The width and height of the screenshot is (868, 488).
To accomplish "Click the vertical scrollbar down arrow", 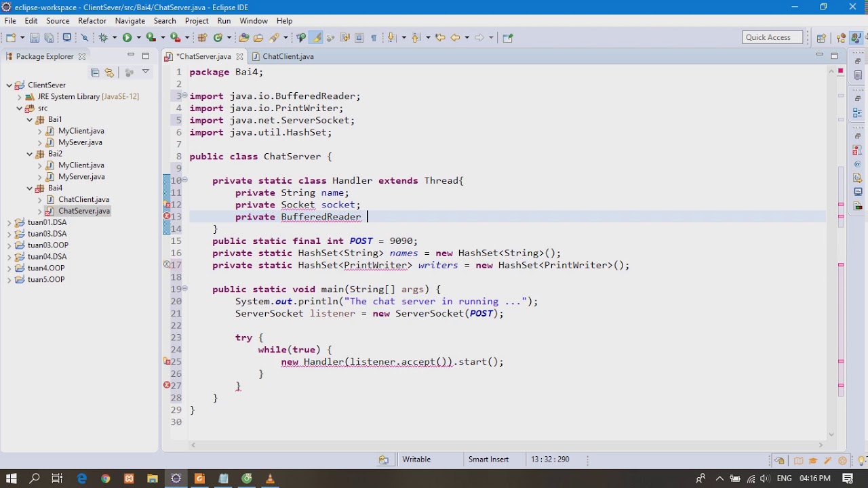I will pos(831,434).
